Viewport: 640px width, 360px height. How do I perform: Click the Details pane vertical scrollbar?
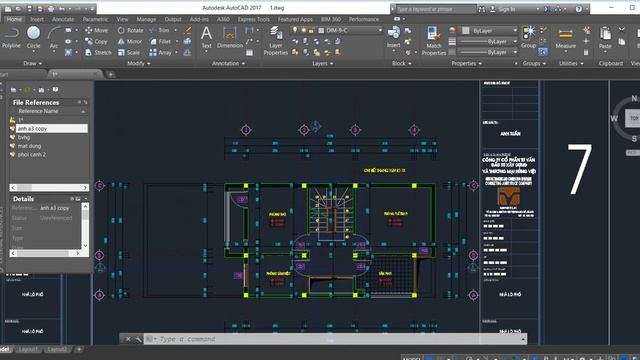pos(85,226)
